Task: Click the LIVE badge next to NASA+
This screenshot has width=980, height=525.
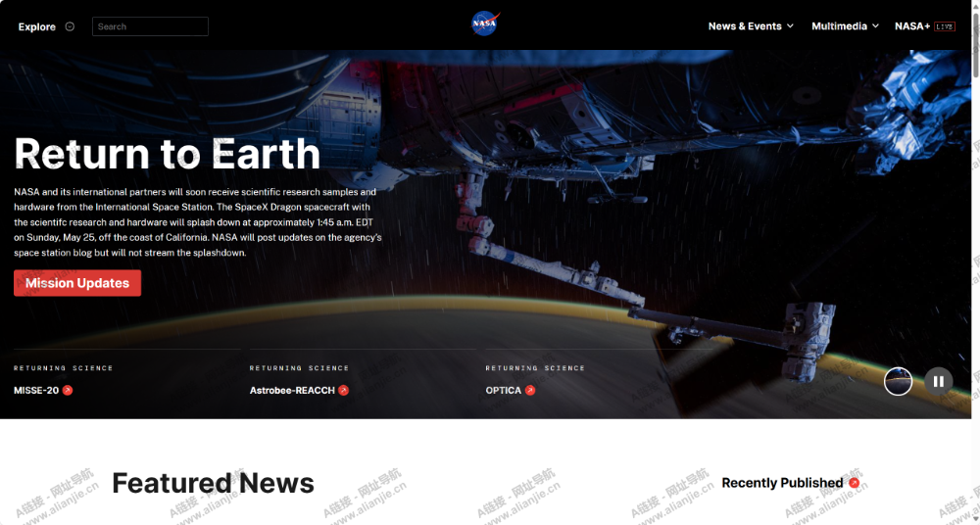Action: [x=945, y=26]
